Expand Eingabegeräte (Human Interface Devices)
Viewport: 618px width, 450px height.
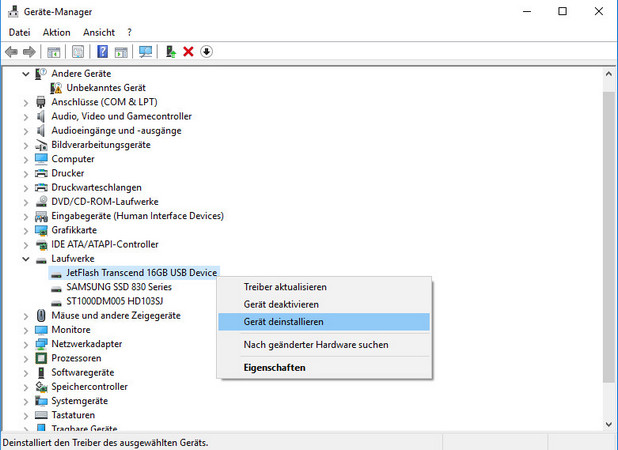click(26, 216)
